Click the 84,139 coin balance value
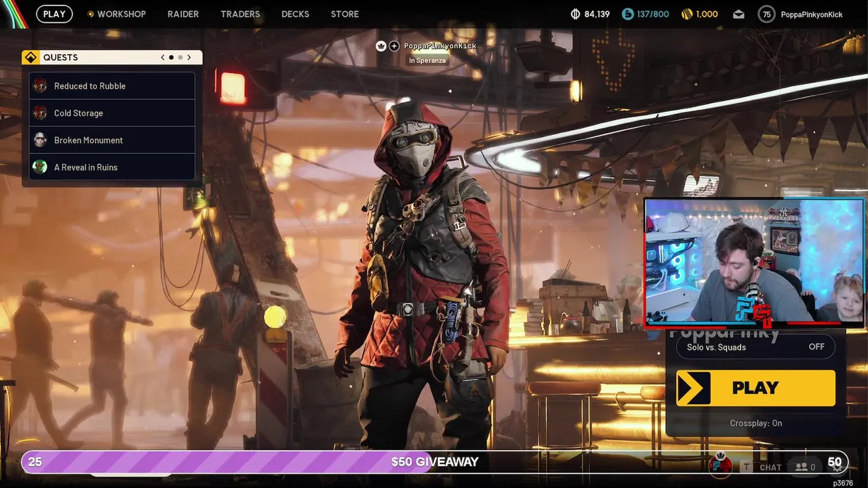The width and height of the screenshot is (868, 488). (597, 14)
